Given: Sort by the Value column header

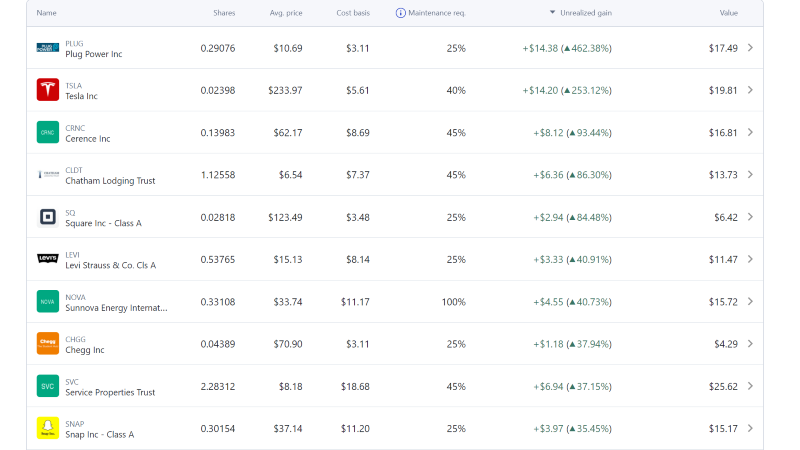Looking at the screenshot, I should pos(728,13).
